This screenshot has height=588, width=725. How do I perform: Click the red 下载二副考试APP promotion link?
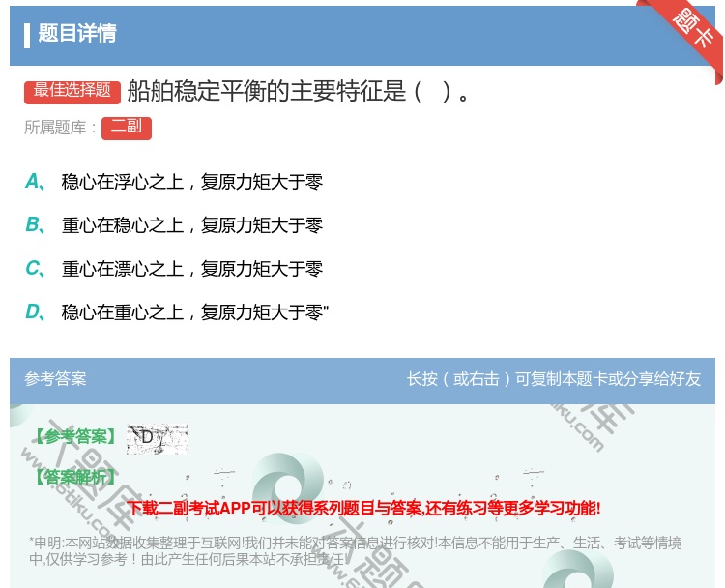[x=363, y=509]
